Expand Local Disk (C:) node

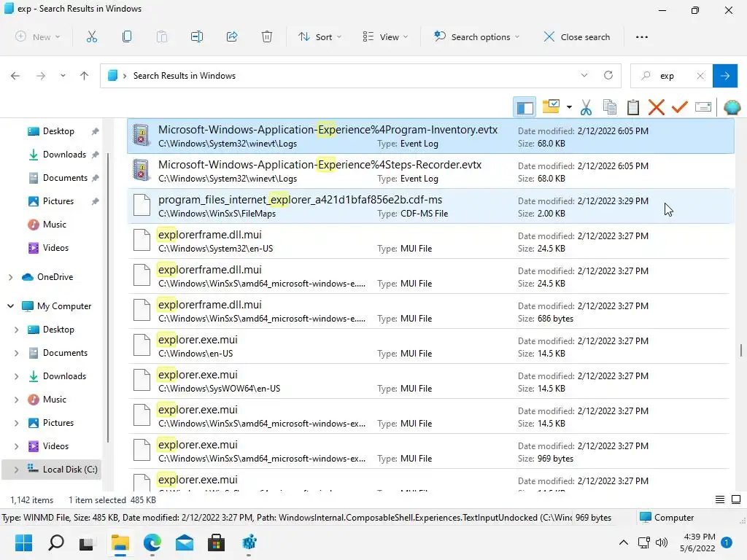click(x=16, y=470)
